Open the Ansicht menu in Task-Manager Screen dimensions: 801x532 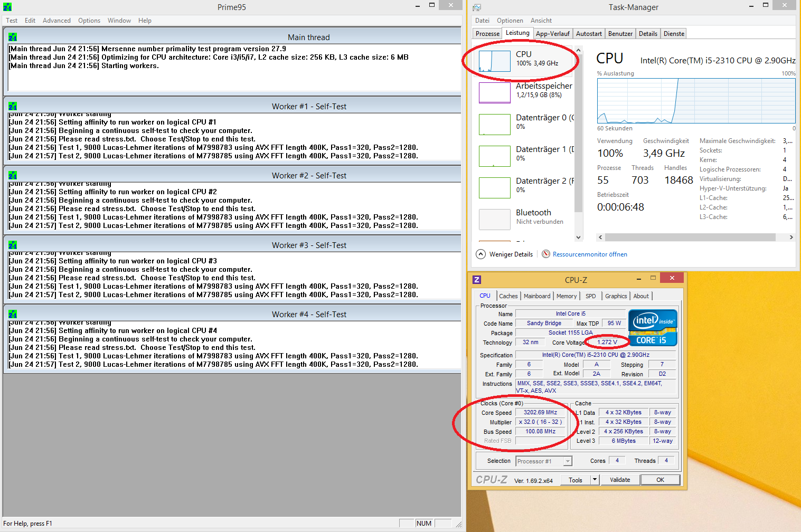click(x=541, y=21)
